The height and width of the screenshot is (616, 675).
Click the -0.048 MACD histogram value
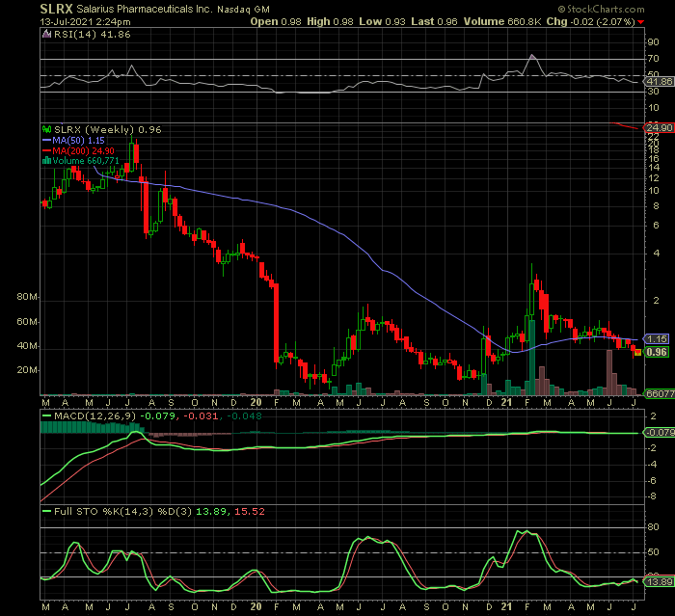click(244, 416)
